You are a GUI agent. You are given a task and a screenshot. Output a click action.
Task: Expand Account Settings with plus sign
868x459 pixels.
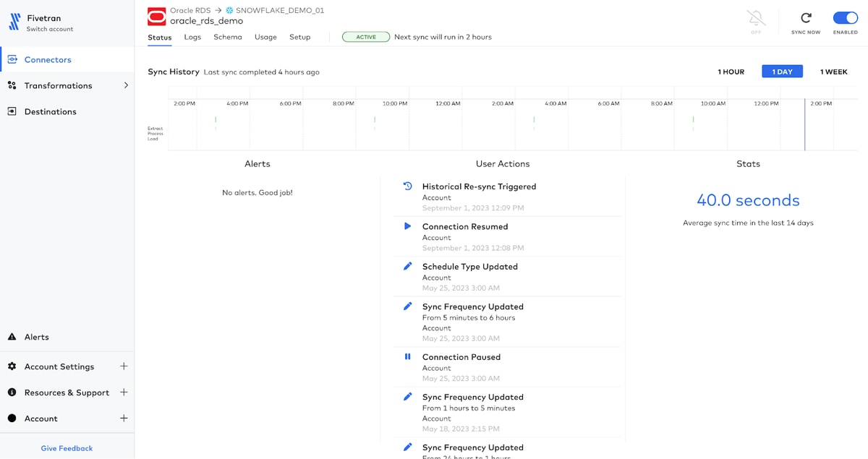pyautogui.click(x=124, y=366)
